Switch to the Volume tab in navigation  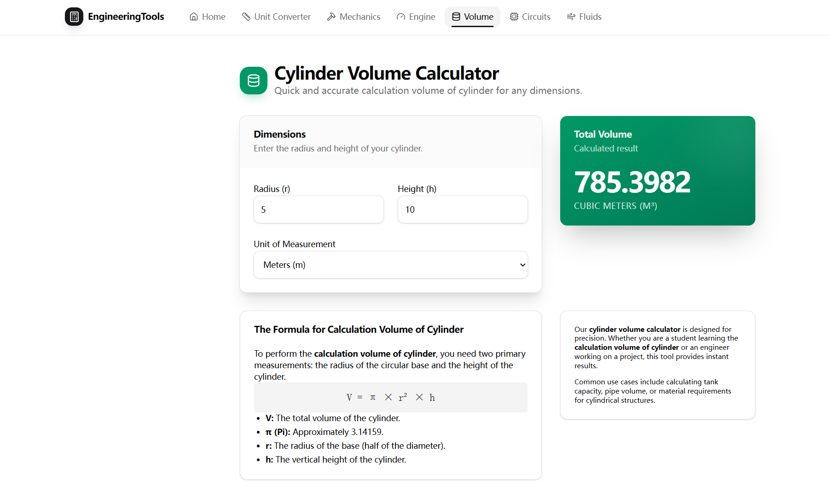(x=472, y=17)
